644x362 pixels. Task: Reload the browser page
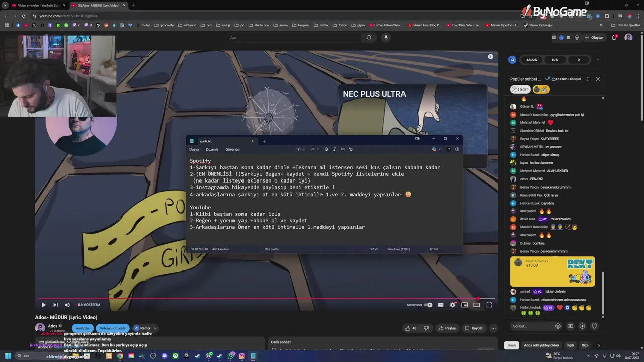[x=24, y=16]
